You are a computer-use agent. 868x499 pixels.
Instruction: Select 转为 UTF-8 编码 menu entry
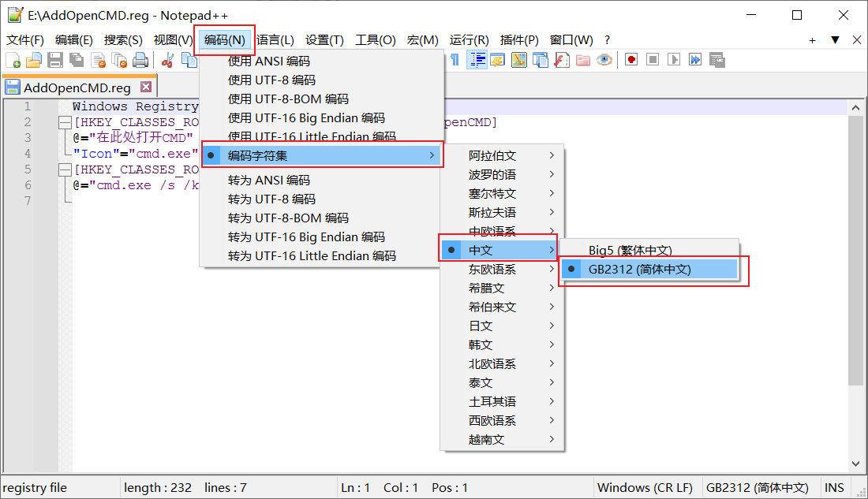point(322,199)
